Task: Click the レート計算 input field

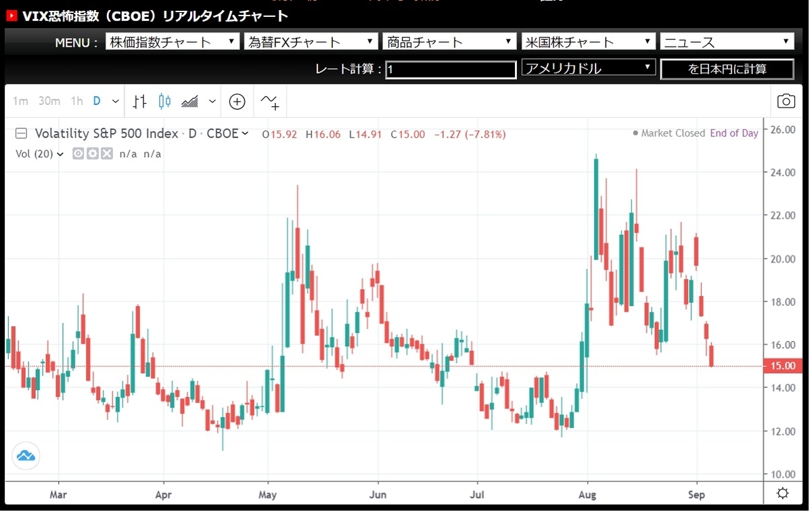Action: pos(451,69)
